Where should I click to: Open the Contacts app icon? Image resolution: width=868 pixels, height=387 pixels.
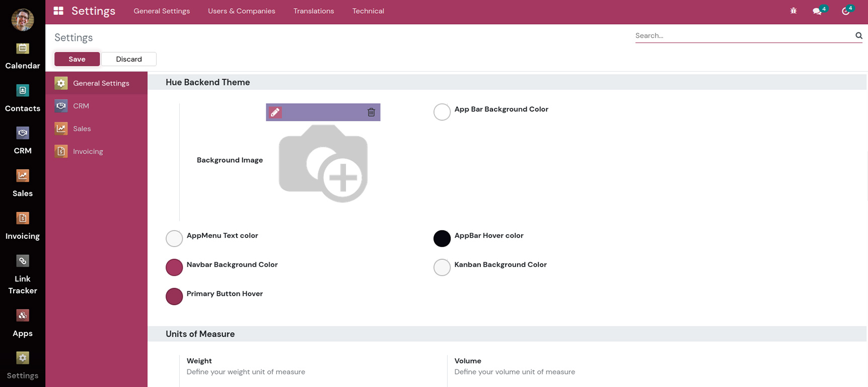23,98
